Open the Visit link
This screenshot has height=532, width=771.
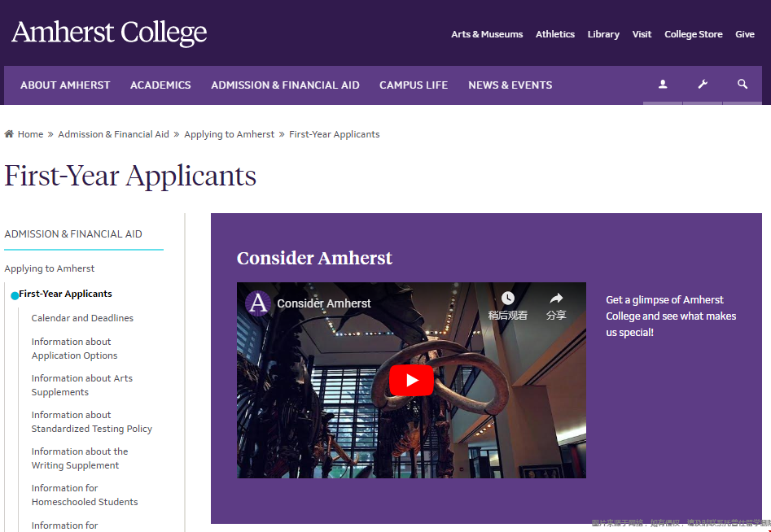[642, 34]
